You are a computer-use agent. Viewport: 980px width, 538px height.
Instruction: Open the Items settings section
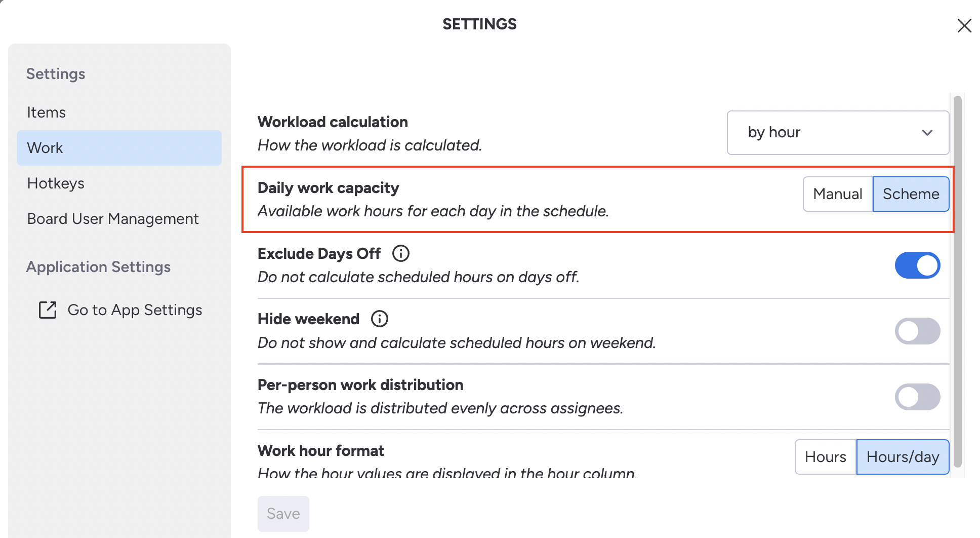(x=47, y=112)
